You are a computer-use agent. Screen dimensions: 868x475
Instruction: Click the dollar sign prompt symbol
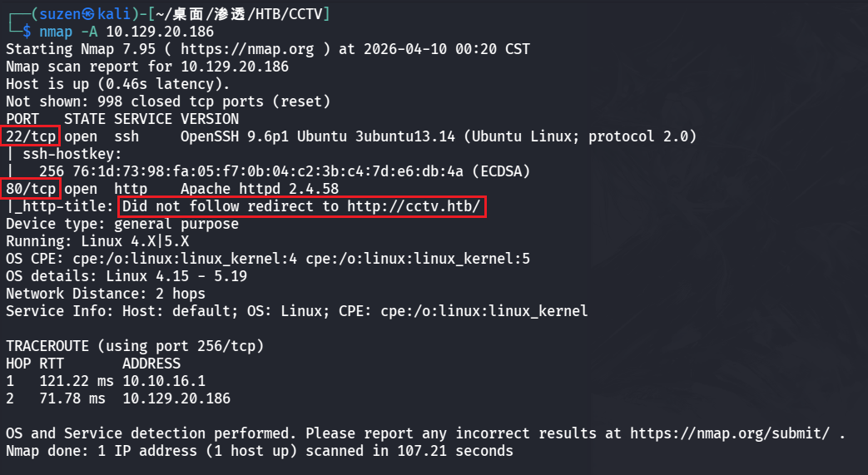point(27,32)
